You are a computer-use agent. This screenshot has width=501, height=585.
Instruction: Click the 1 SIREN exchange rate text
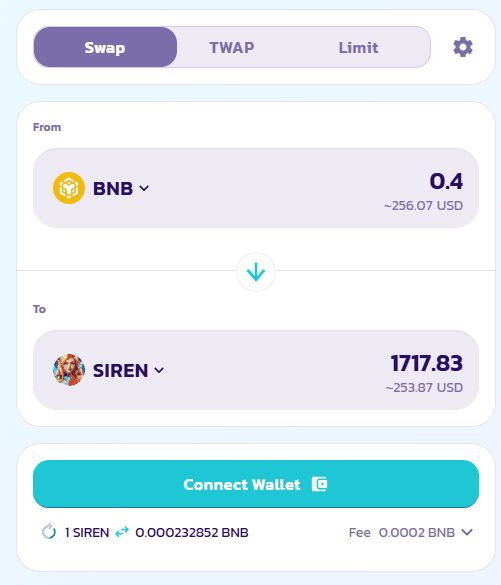point(87,532)
